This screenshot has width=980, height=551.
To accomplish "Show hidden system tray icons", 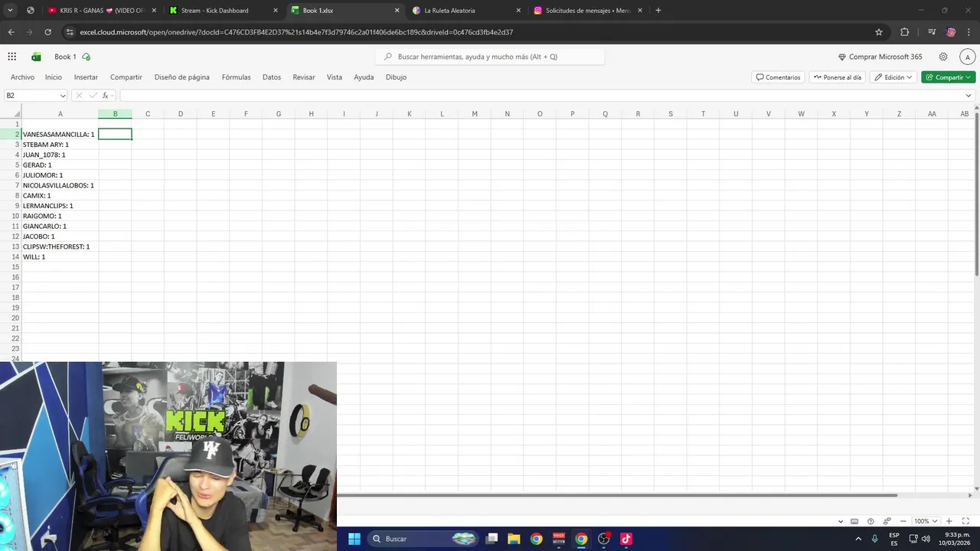I will [858, 539].
